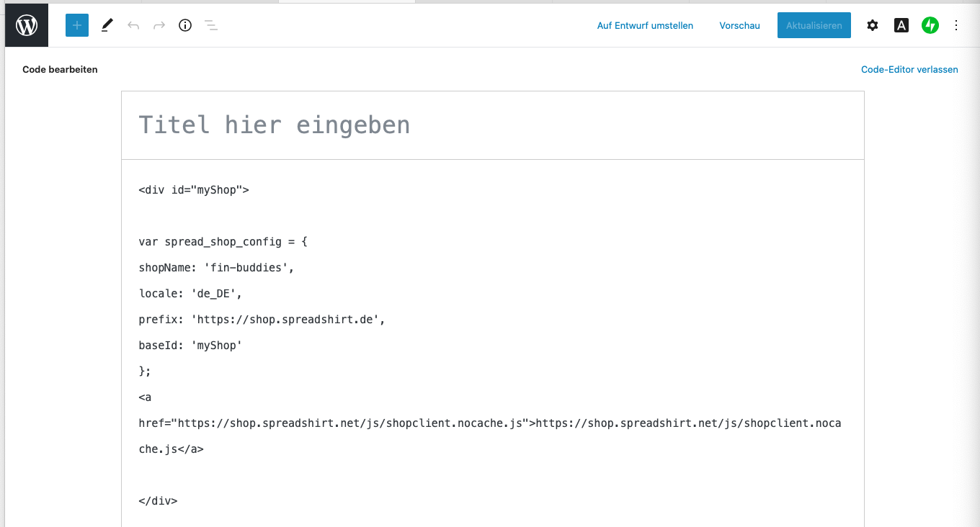Open the three-dot options menu

tap(956, 26)
